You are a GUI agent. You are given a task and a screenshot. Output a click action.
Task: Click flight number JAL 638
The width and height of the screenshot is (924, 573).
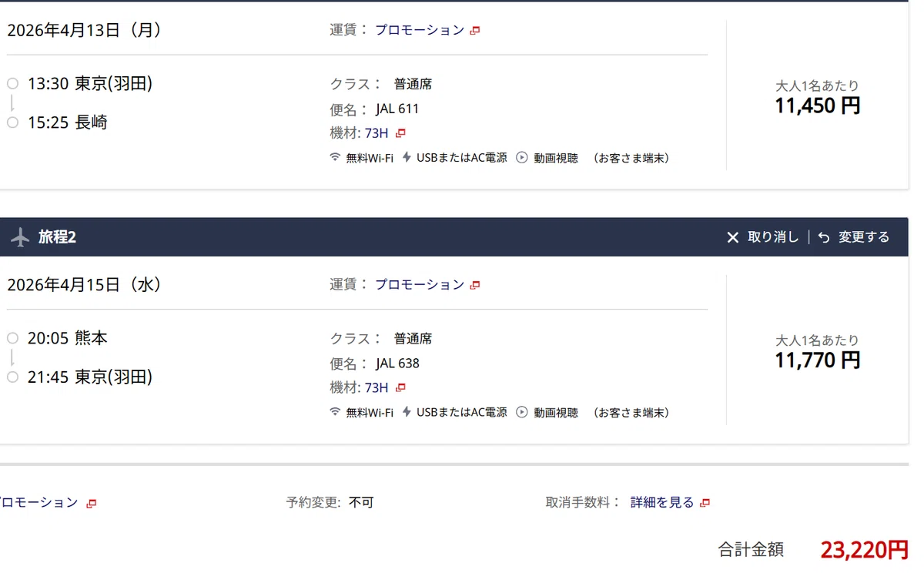(x=397, y=363)
